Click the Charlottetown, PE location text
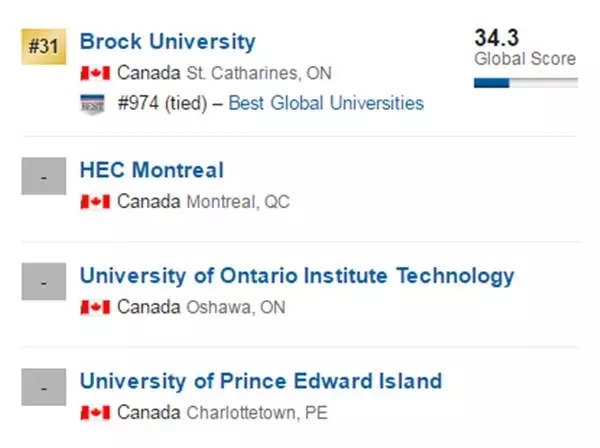This screenshot has width=600, height=448. click(x=257, y=413)
